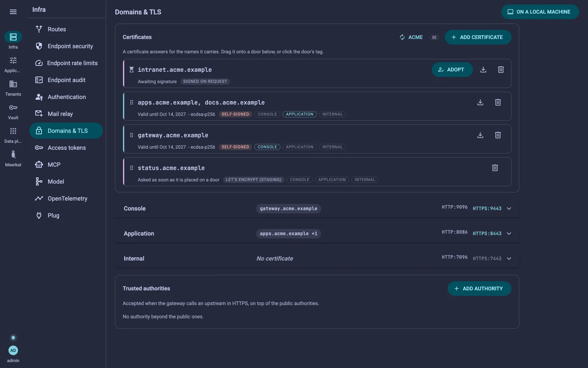Click the gateway.acme.example chip on Console
This screenshot has height=368, width=588.
(288, 209)
